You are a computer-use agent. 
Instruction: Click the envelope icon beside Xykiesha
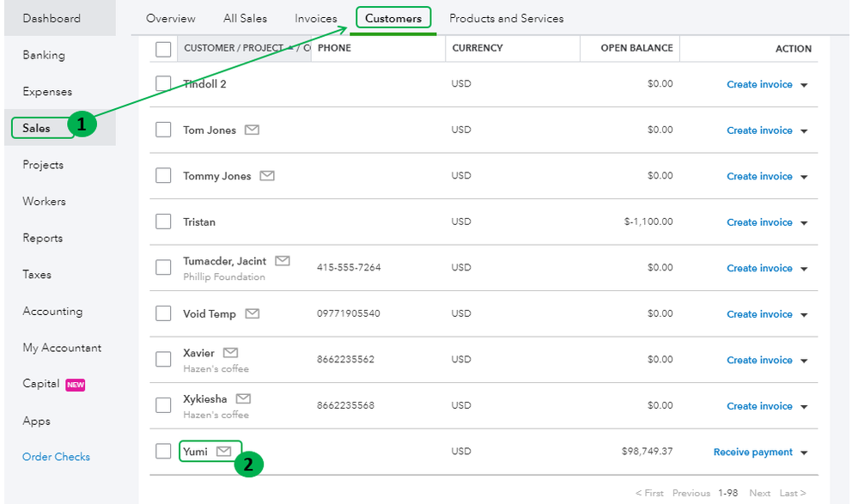tap(243, 398)
